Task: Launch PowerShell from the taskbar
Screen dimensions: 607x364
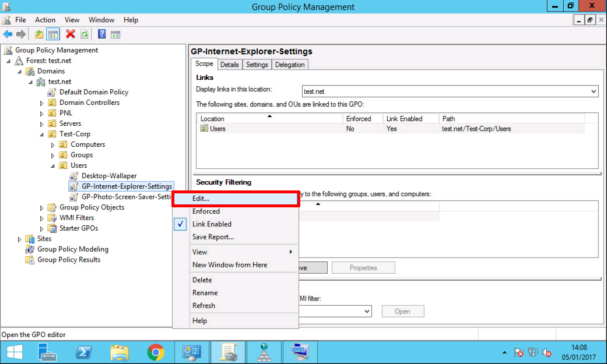Action: pos(83,352)
